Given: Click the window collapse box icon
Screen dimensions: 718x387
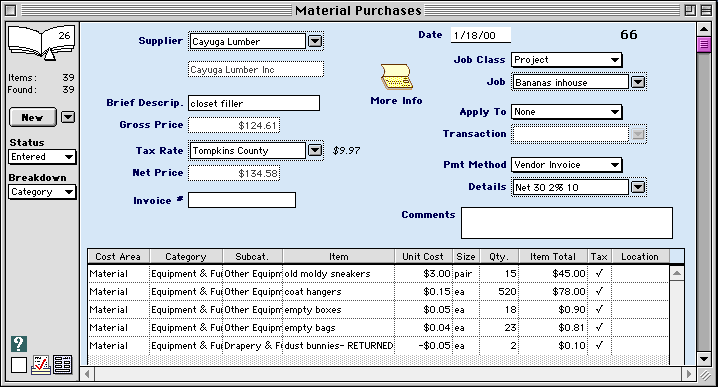Looking at the screenshot, I should (706, 10).
